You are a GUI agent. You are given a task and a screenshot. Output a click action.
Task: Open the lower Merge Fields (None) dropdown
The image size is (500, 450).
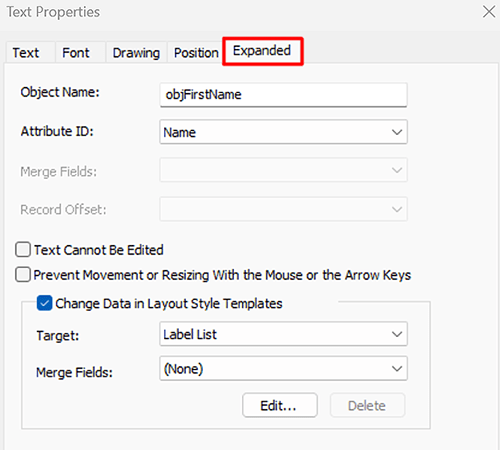pyautogui.click(x=283, y=368)
